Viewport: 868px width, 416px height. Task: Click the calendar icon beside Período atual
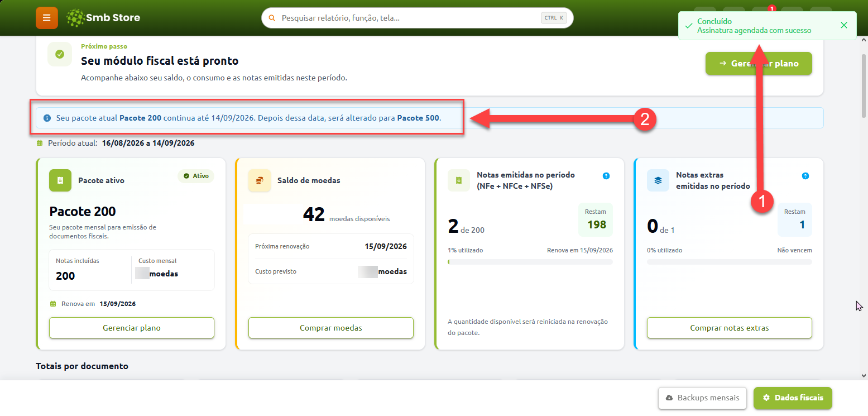(x=40, y=144)
